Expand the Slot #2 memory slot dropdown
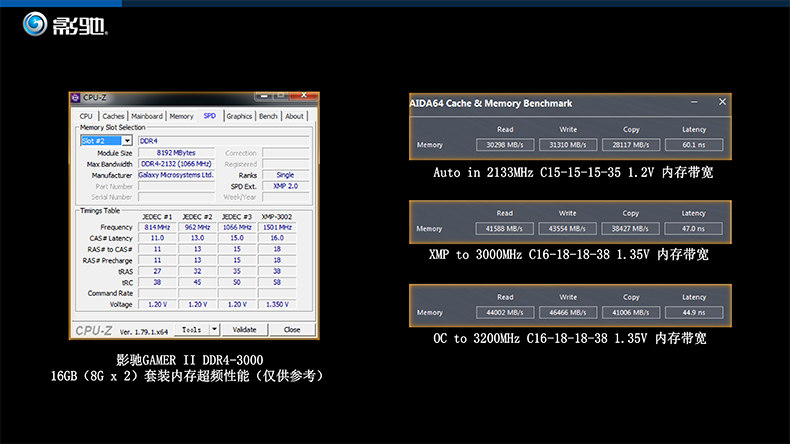The width and height of the screenshot is (790, 444). (x=127, y=141)
